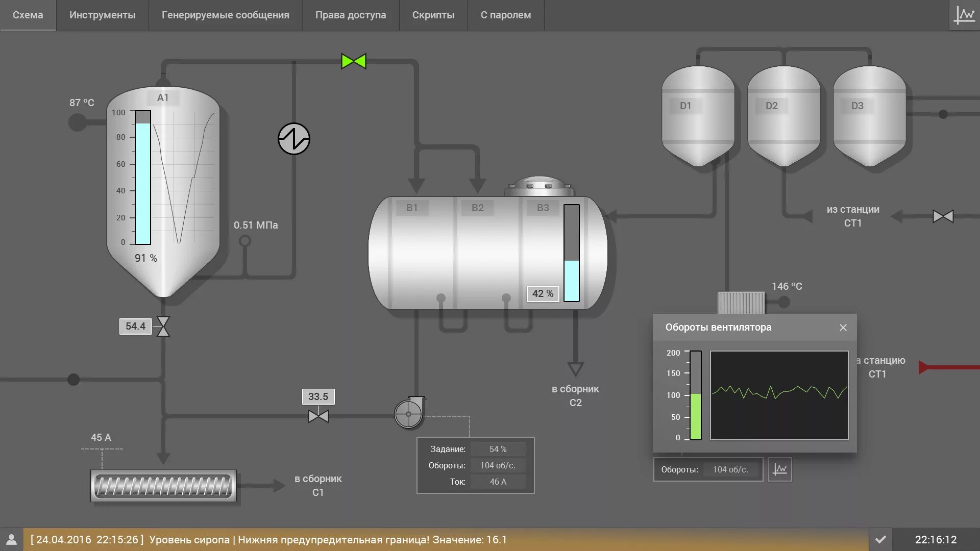The height and width of the screenshot is (551, 980).
Task: Click the A1 tank level bar gauge
Action: pyautogui.click(x=143, y=178)
